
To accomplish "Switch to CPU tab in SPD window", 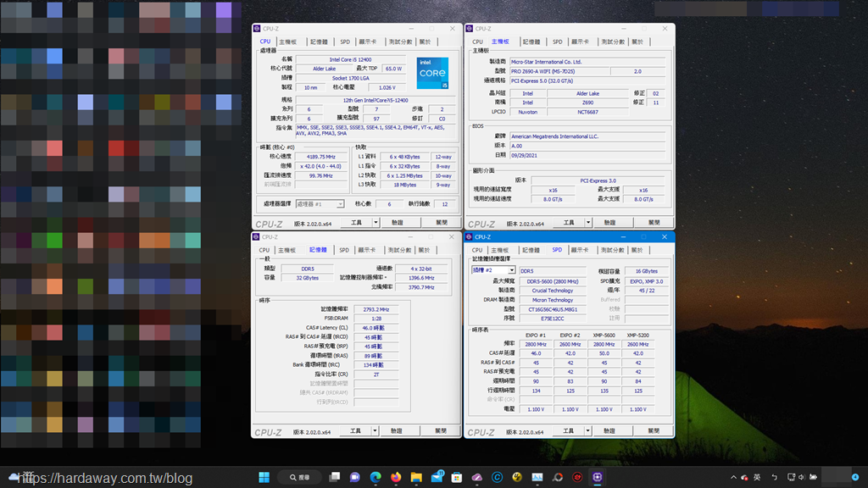I will point(477,250).
